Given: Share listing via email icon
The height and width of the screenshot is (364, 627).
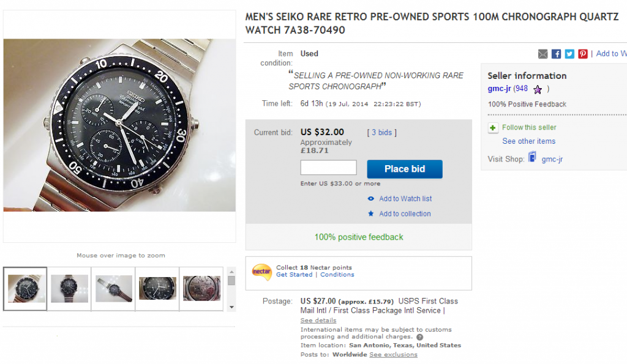Looking at the screenshot, I should pyautogui.click(x=543, y=54).
